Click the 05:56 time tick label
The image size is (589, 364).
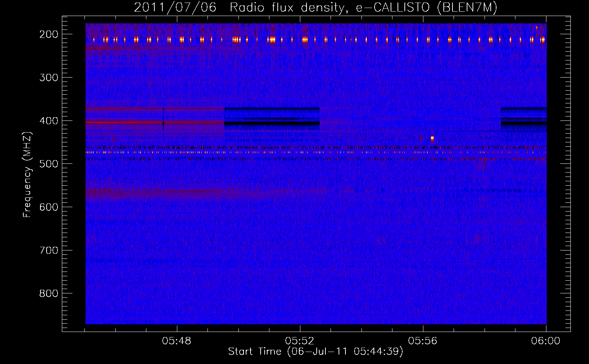[423, 341]
